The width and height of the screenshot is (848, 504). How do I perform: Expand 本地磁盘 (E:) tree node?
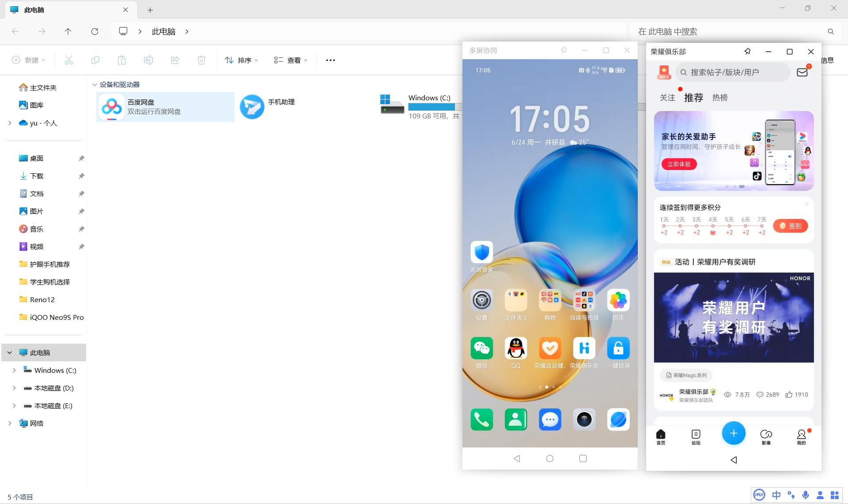click(14, 405)
